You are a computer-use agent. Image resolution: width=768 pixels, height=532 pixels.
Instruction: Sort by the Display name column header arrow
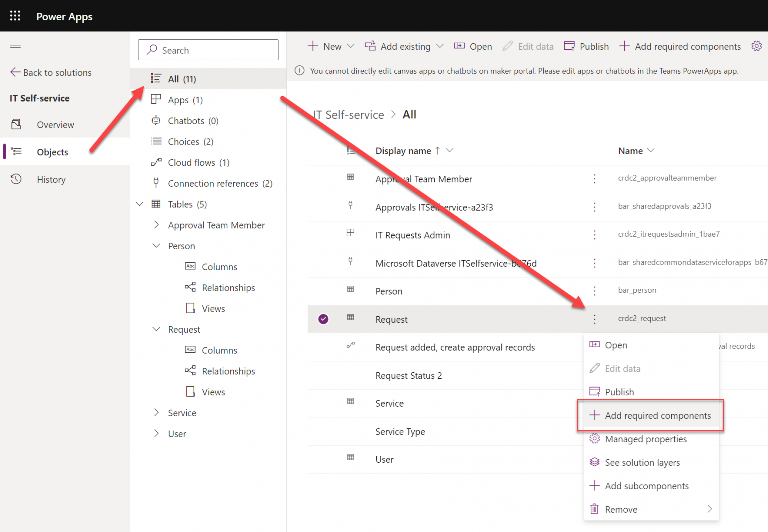(x=437, y=150)
